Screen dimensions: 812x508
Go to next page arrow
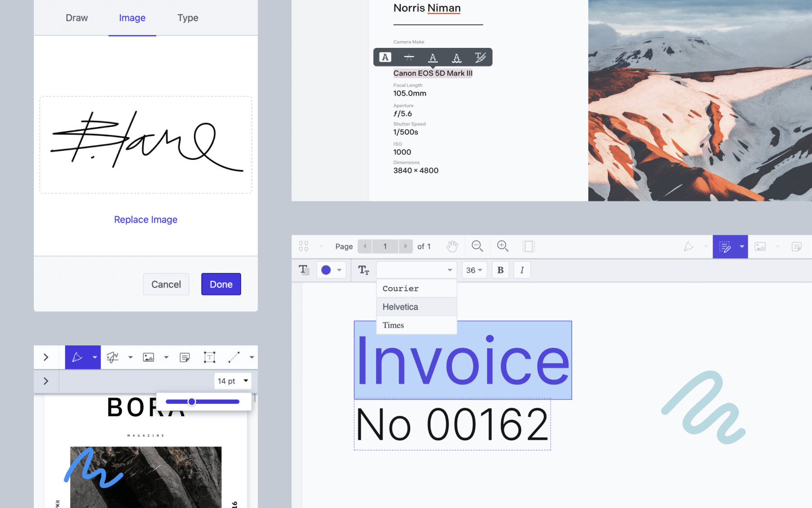tap(406, 246)
